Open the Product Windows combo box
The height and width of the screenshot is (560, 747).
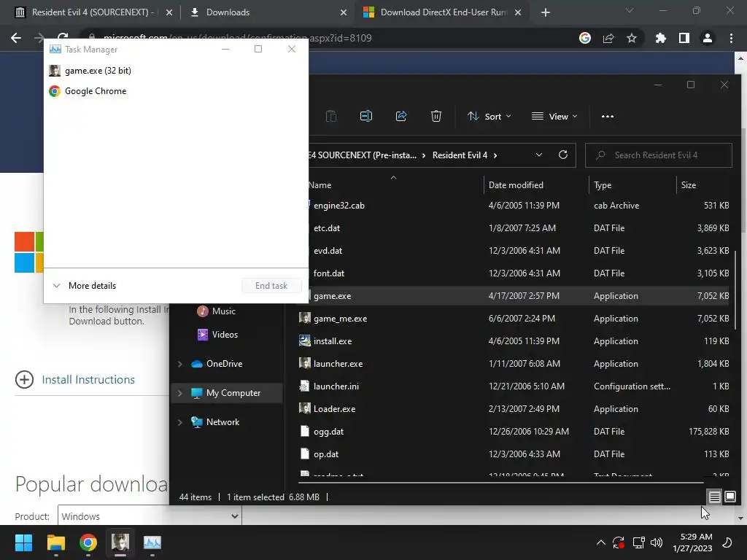coord(150,516)
